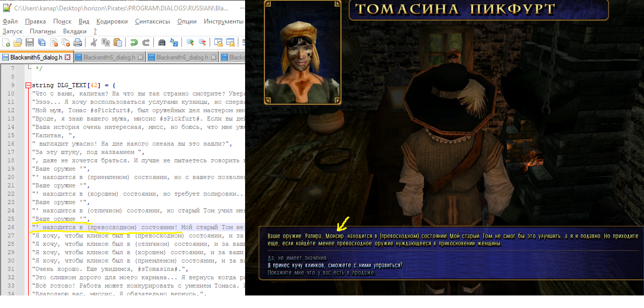The image size is (644, 308).
Task: Open the Кодировки menu
Action: click(112, 21)
